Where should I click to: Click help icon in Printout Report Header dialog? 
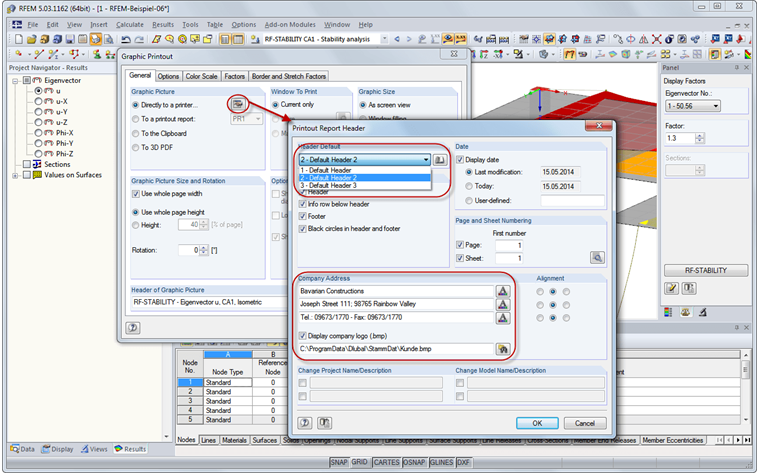[x=304, y=423]
